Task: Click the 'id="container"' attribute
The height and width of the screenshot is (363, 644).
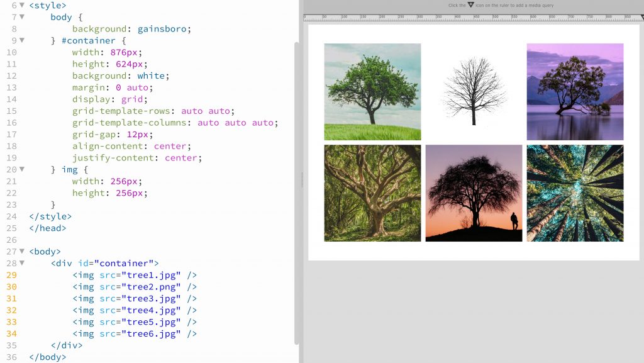Action: tap(116, 263)
